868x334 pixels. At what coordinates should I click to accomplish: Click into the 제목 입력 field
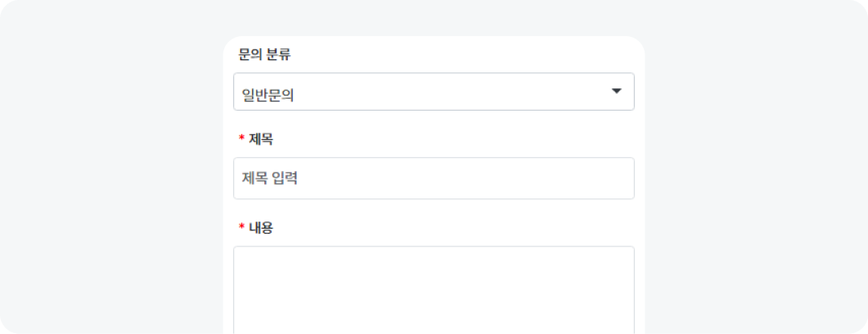(433, 178)
